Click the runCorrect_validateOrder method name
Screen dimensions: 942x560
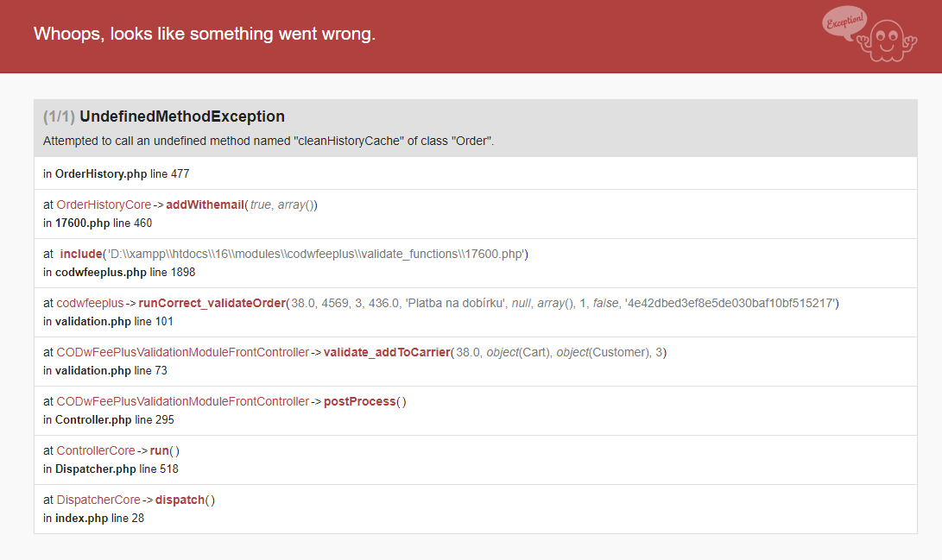(212, 303)
